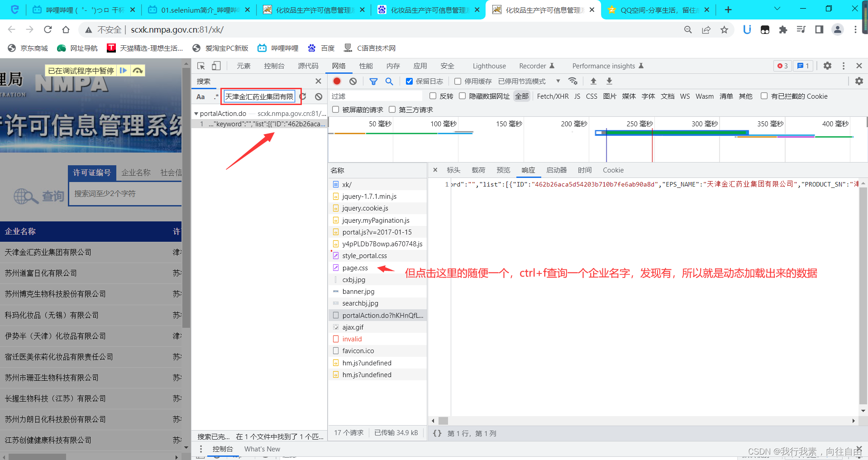Viewport: 868px width, 460px height.
Task: Bookmark this page star icon
Action: (724, 29)
